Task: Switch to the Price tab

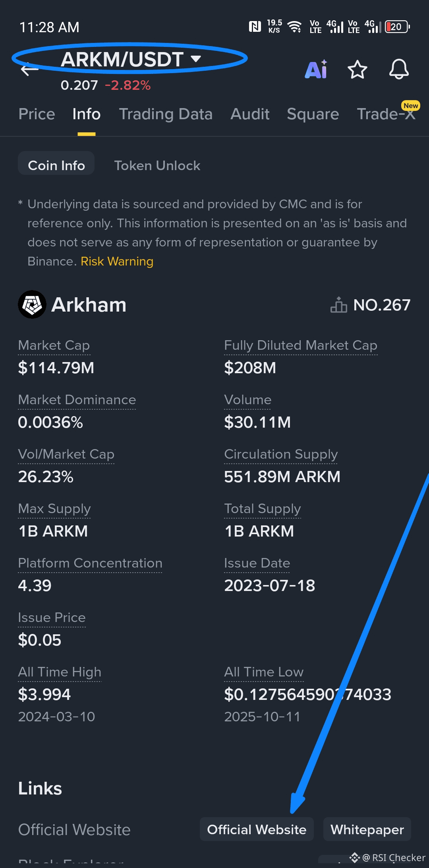Action: pyautogui.click(x=37, y=114)
